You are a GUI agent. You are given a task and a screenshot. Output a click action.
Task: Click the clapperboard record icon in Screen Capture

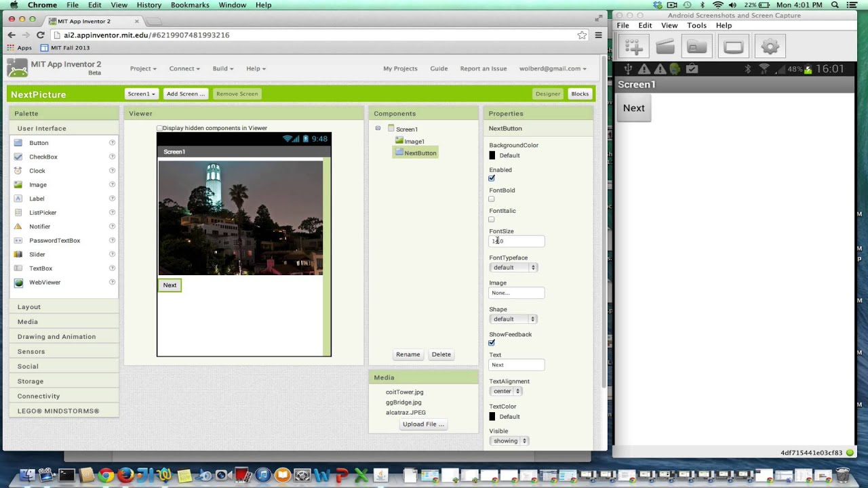665,47
